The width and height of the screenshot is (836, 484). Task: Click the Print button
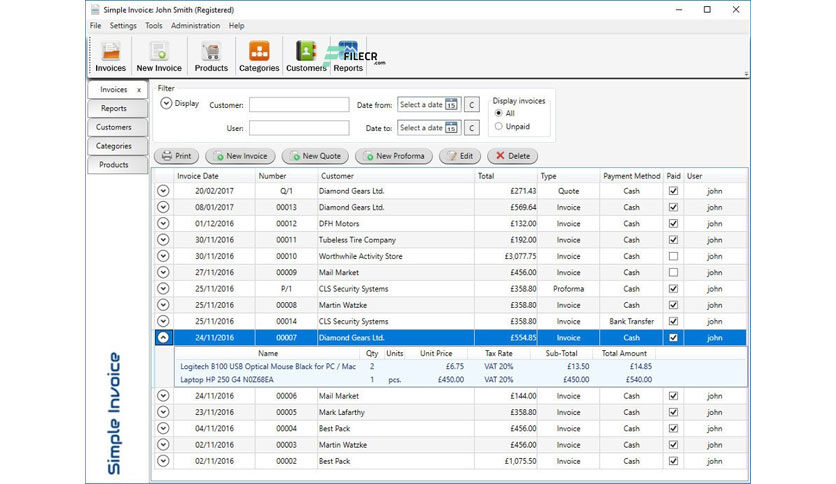(x=176, y=156)
